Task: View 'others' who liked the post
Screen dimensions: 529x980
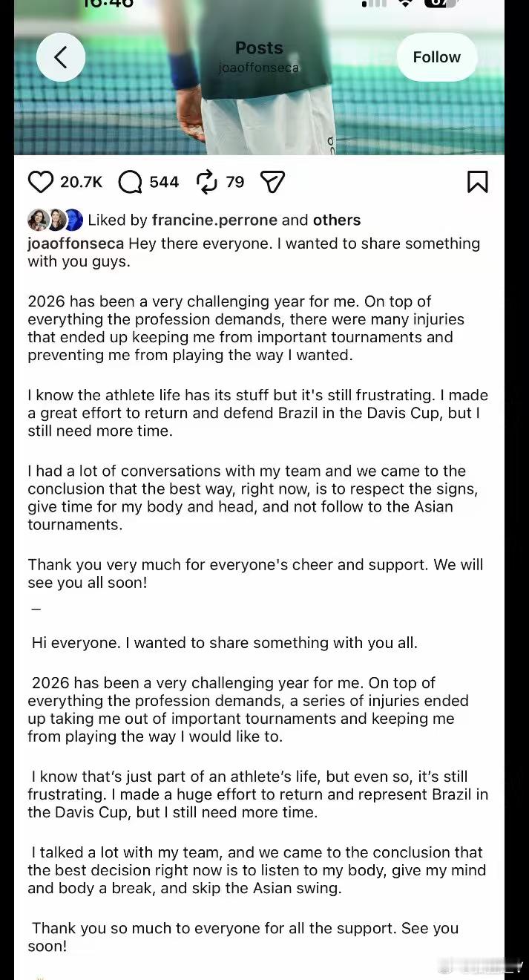Action: [336, 220]
